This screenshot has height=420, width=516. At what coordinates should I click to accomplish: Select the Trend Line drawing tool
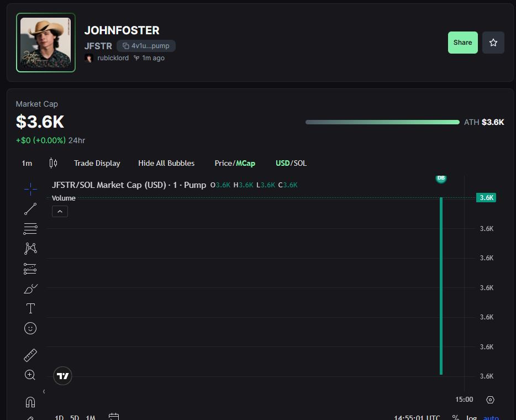click(x=30, y=209)
